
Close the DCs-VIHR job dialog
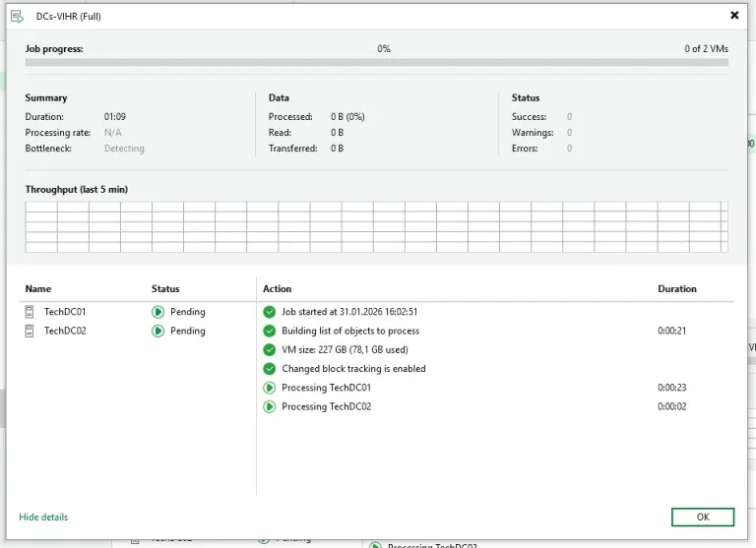[734, 16]
